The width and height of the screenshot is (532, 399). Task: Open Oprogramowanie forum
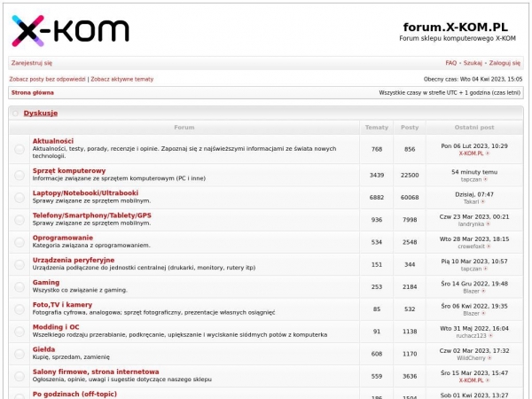pos(63,238)
